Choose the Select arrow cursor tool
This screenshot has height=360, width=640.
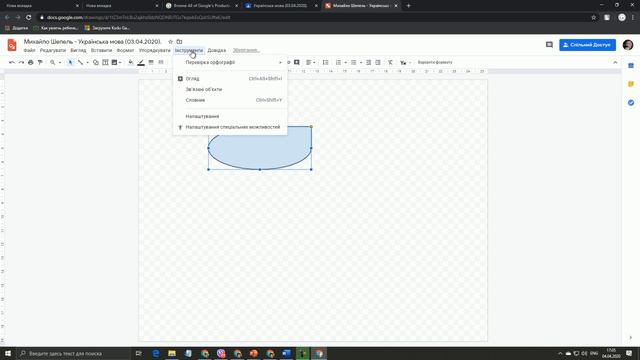click(70, 62)
